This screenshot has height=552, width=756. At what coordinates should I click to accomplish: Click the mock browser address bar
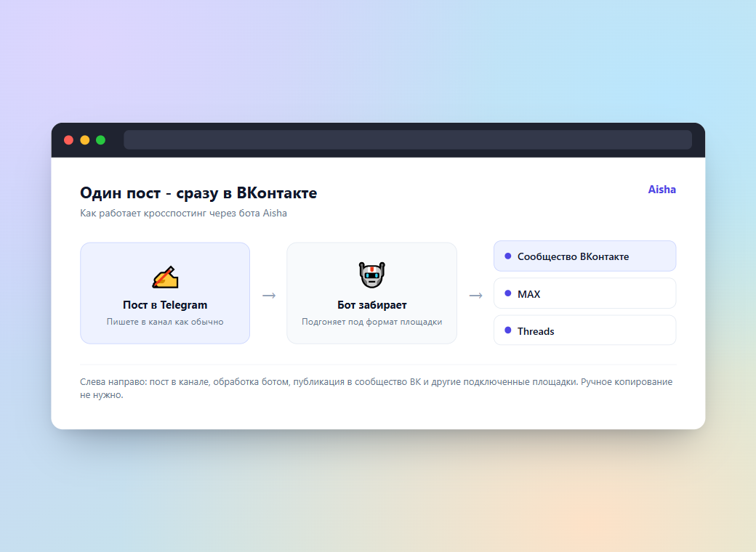(x=408, y=139)
